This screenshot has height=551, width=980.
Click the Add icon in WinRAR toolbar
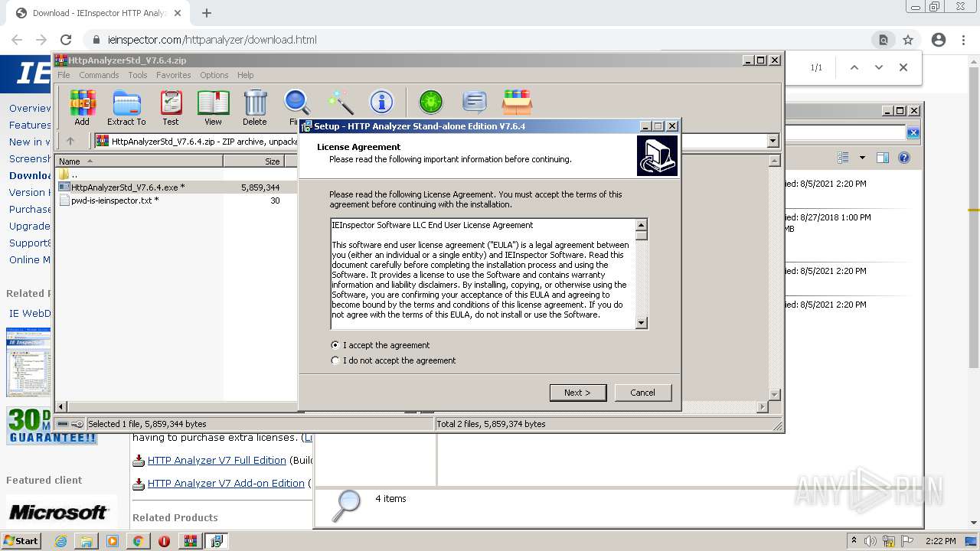82,107
